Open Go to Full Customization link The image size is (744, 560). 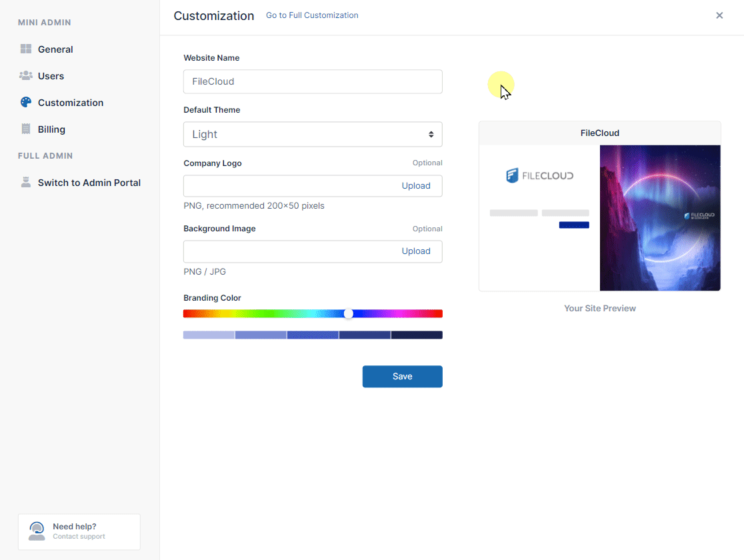tap(312, 15)
